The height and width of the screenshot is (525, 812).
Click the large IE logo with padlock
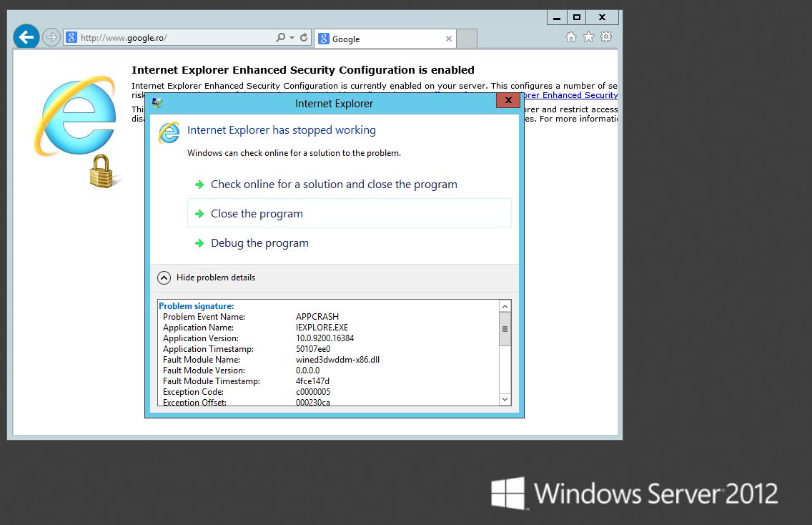76,131
